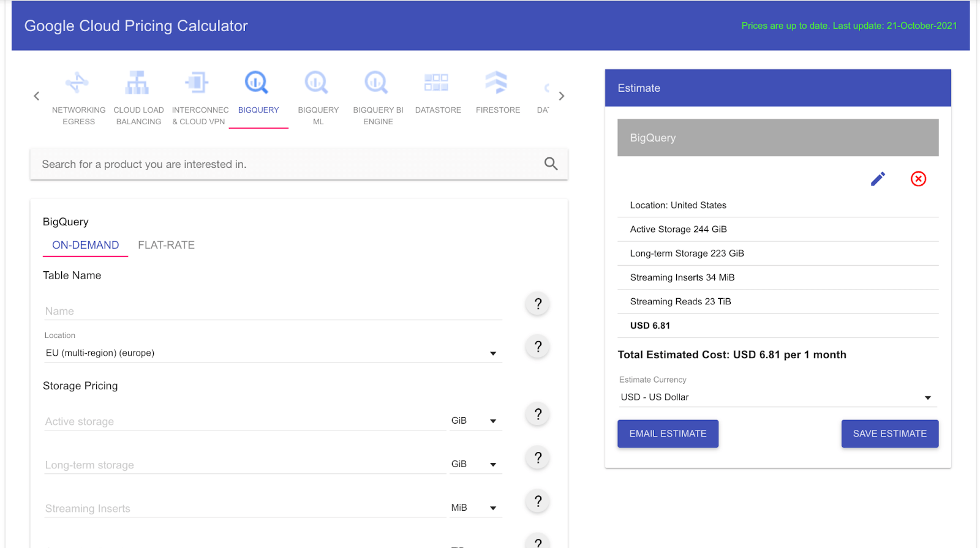This screenshot has width=980, height=548.
Task: Remove BigQuery estimate using red X icon
Action: pyautogui.click(x=918, y=179)
